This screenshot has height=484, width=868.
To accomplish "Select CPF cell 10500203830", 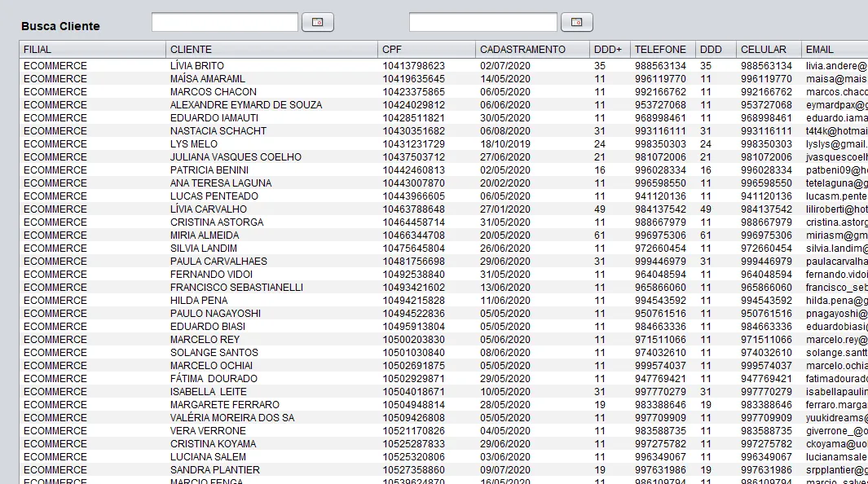I will (413, 340).
